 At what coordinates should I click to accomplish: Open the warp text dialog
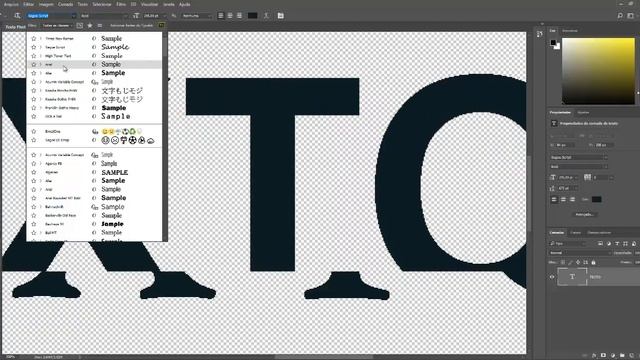tap(266, 16)
